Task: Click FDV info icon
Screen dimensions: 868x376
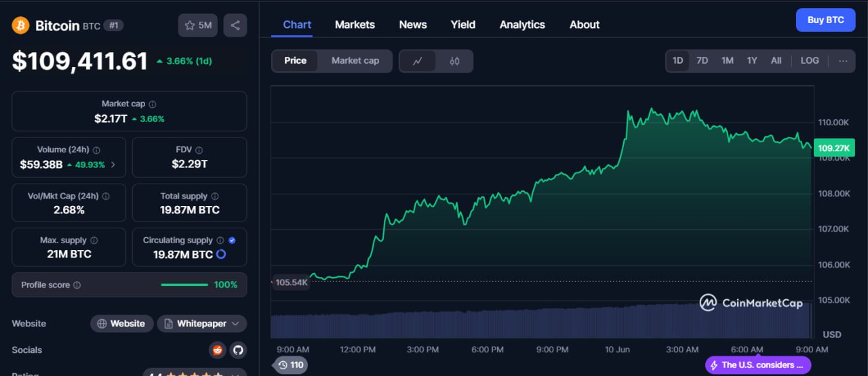Action: (199, 150)
